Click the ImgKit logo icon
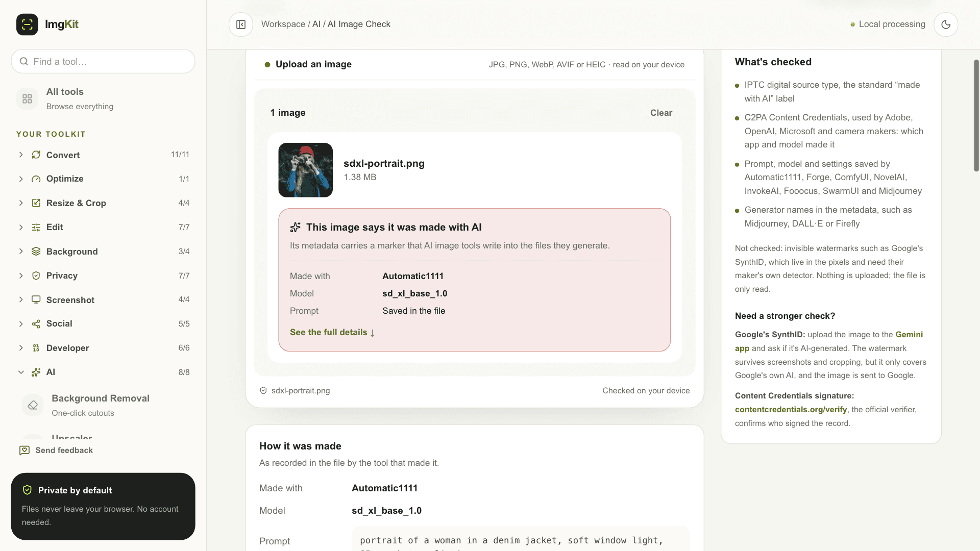980x551 pixels. coord(27,24)
